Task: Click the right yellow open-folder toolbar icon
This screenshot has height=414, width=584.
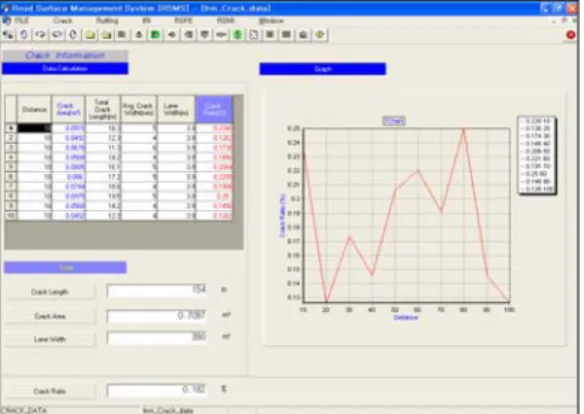Action: [x=107, y=35]
